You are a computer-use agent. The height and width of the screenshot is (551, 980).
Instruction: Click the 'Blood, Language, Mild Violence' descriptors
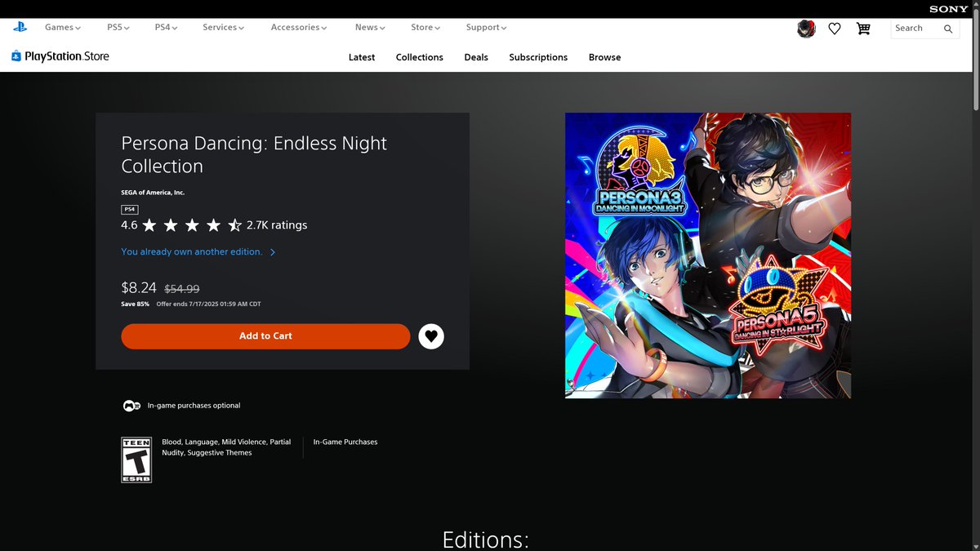[226, 447]
